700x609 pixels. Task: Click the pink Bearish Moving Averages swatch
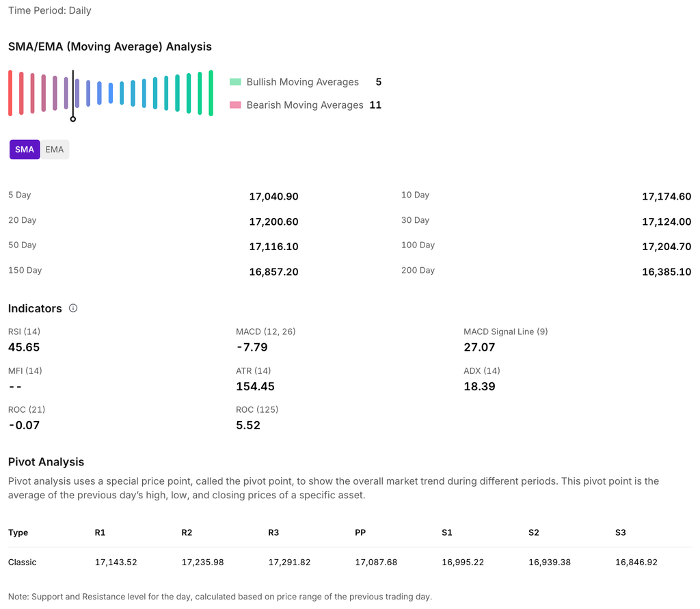235,105
